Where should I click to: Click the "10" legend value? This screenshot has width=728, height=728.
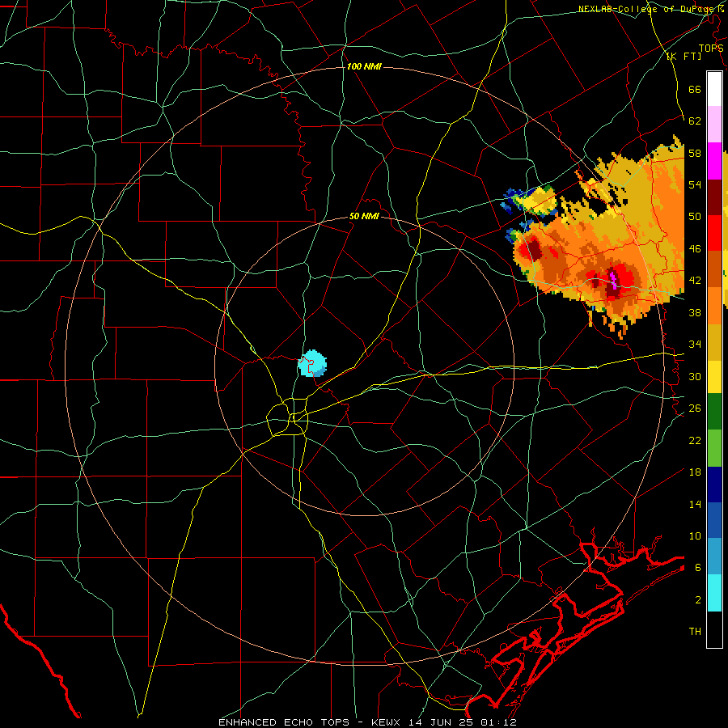[x=695, y=535]
